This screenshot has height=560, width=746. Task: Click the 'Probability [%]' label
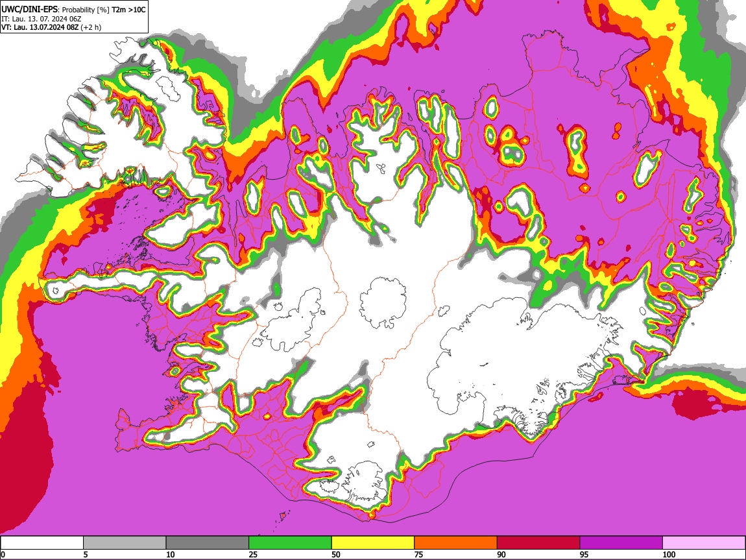pyautogui.click(x=86, y=10)
